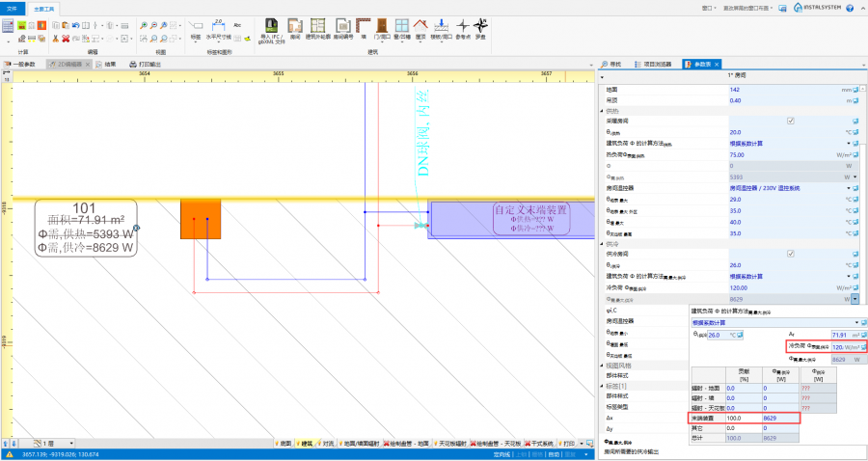Switch to the 结果 tab
This screenshot has width=868, height=461.
[110, 65]
